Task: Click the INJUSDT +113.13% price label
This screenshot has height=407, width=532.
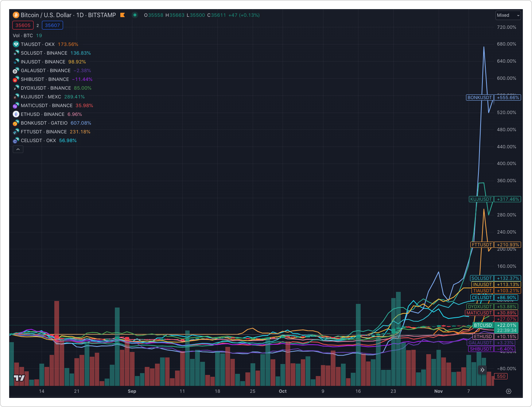Action: (x=496, y=285)
